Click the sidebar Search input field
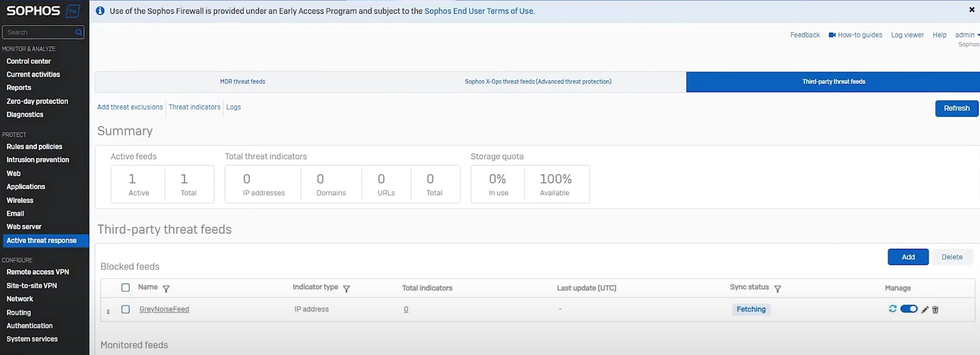This screenshot has height=355, width=980. [x=39, y=32]
